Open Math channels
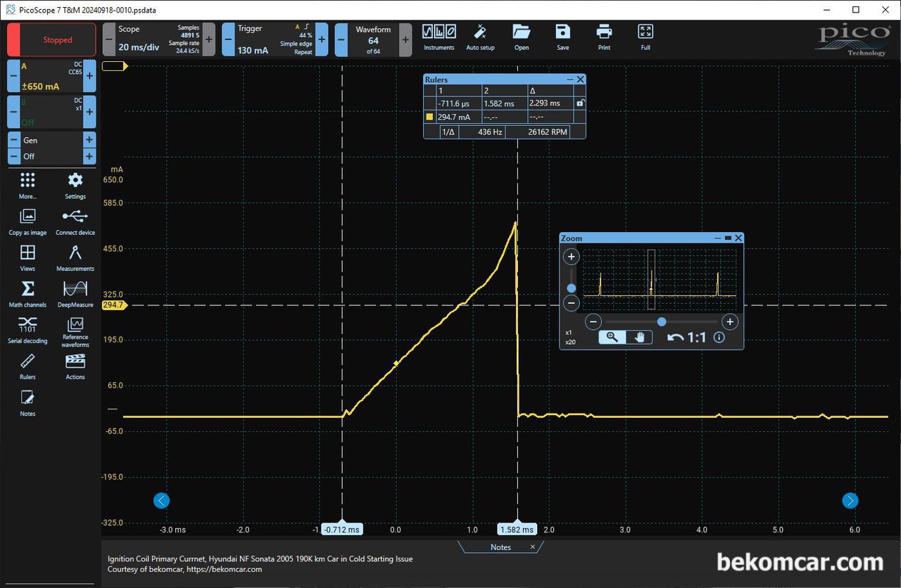Image resolution: width=901 pixels, height=588 pixels. (27, 294)
